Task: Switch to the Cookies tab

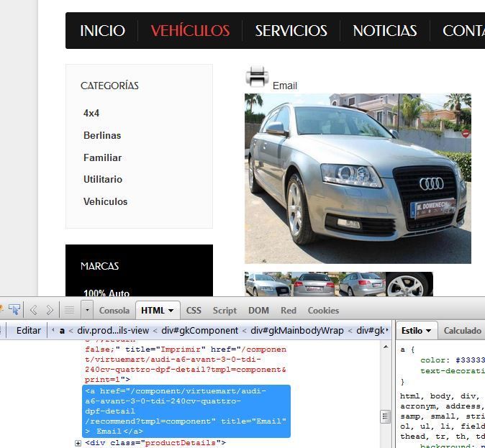Action: pyautogui.click(x=323, y=310)
